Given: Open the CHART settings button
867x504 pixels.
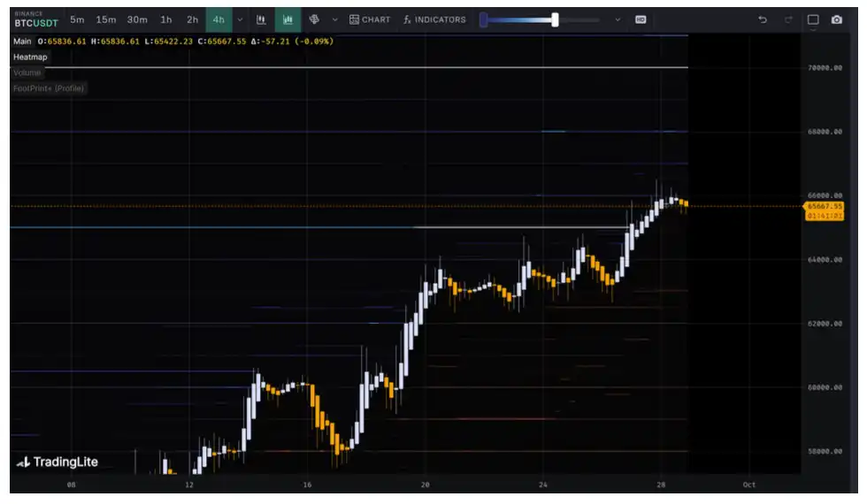Looking at the screenshot, I should point(370,19).
